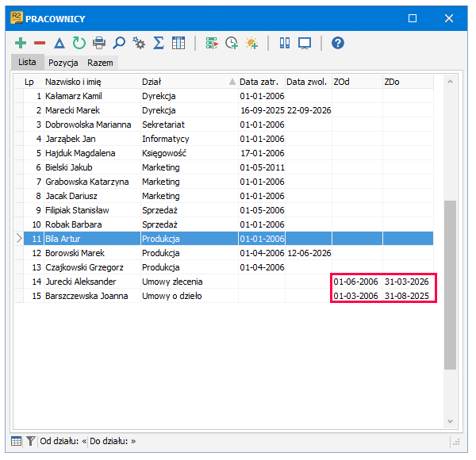Click the ZDo column header
The width and height of the screenshot is (476, 460).
408,82
